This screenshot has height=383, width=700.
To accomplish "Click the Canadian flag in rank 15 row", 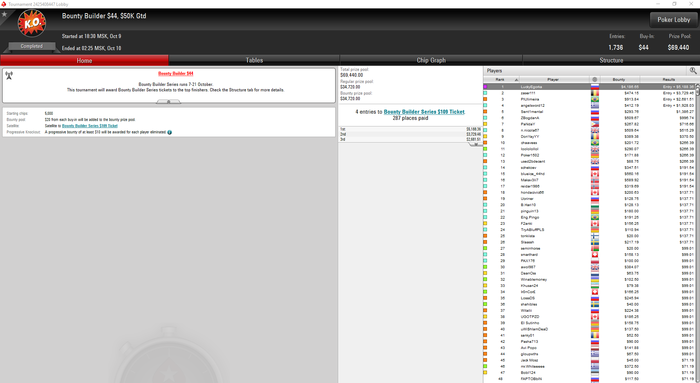I will [x=595, y=174].
